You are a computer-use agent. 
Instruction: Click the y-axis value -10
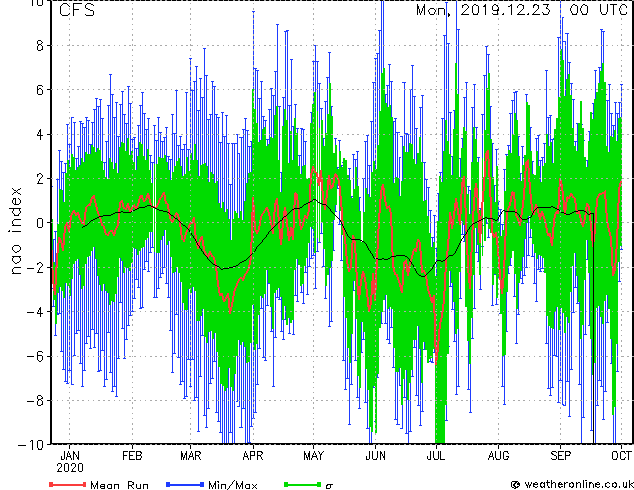[31, 445]
